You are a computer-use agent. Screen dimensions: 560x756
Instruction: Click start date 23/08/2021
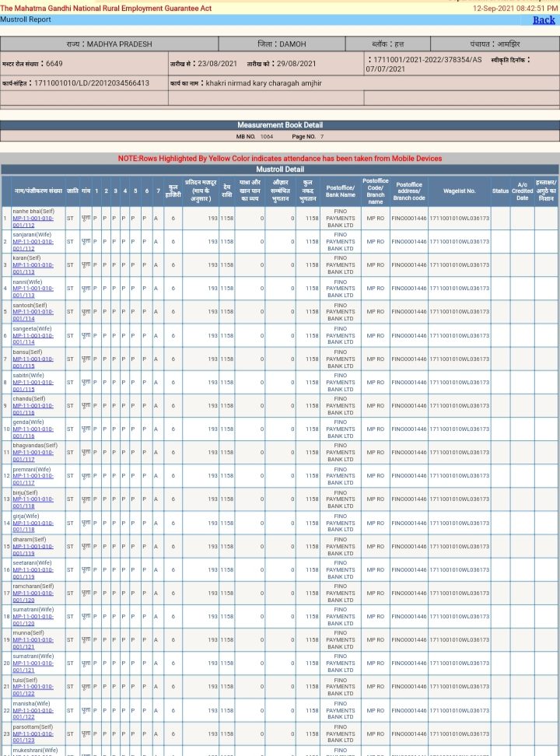click(x=217, y=64)
